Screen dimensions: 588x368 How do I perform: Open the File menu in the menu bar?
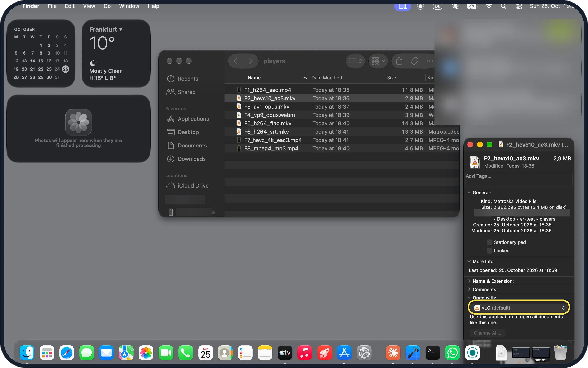point(52,6)
